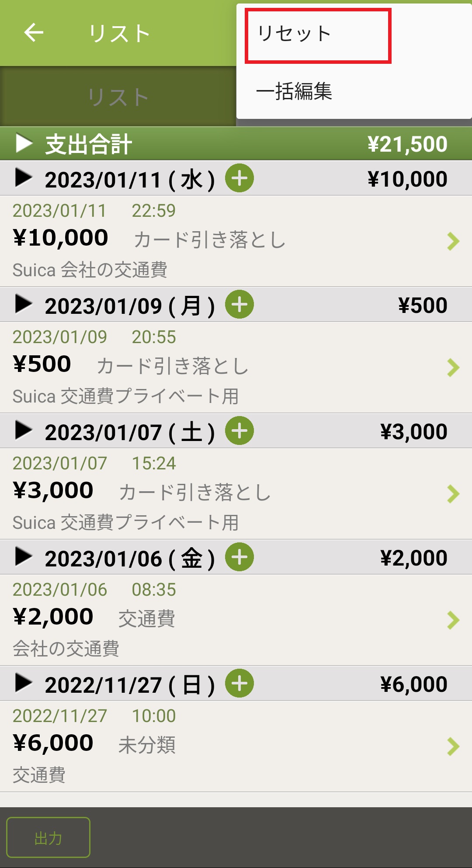The image size is (472, 868).
Task: Choose 一括編集 menu option
Action: click(294, 92)
